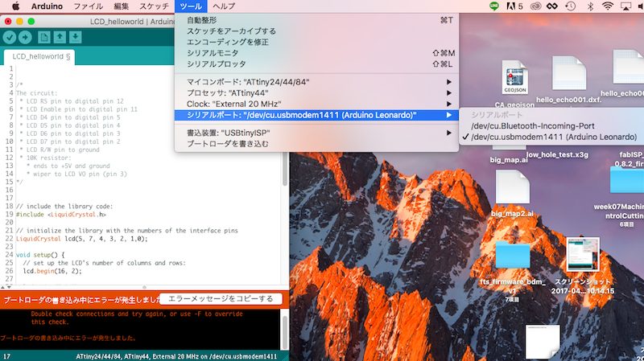Click the low_hole_test.x3g desktop label

pos(557,154)
